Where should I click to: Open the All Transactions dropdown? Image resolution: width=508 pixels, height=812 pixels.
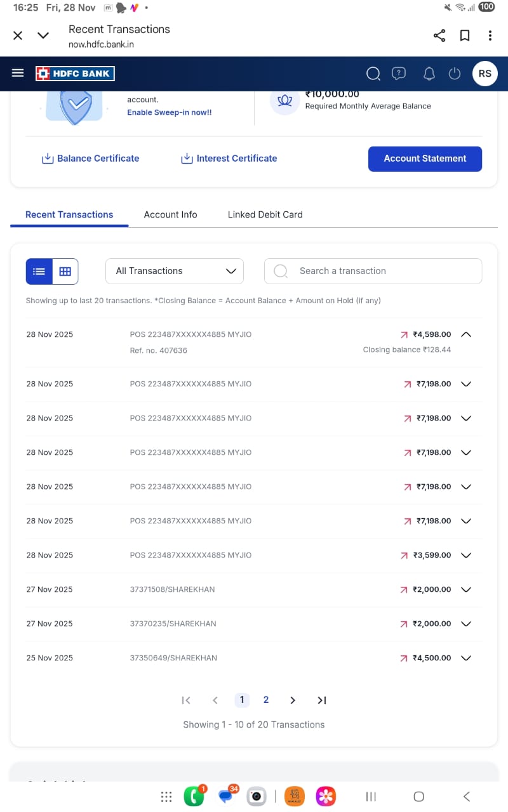click(x=175, y=271)
